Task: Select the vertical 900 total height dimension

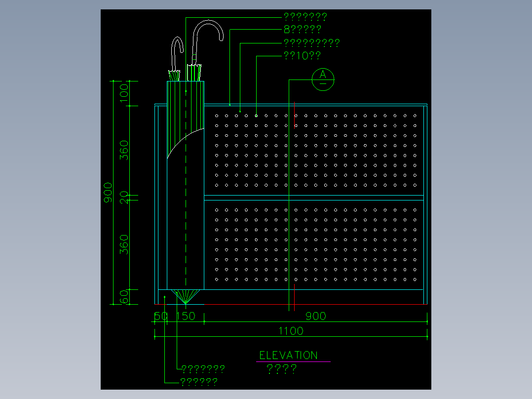Action: pos(108,193)
